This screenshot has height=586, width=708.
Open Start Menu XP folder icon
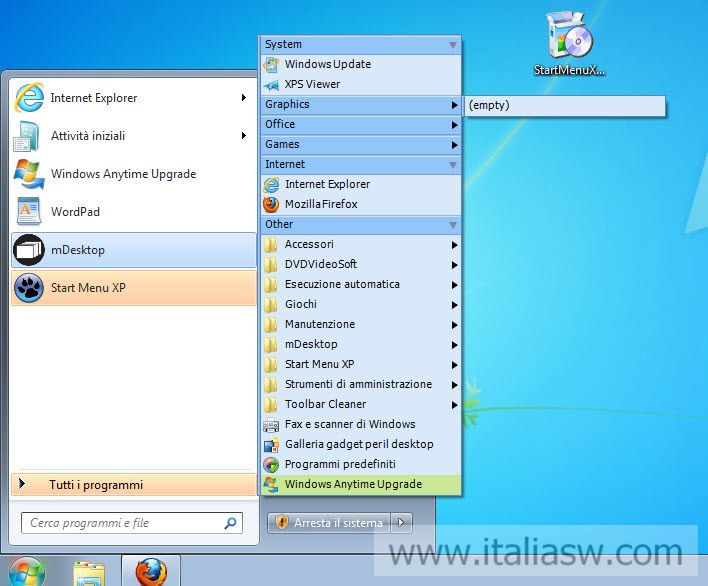[271, 364]
